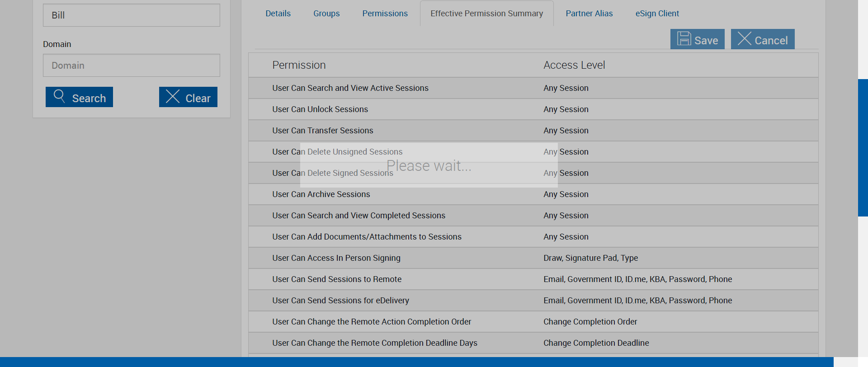The image size is (868, 367).
Task: Click the Permission column header
Action: click(x=299, y=65)
